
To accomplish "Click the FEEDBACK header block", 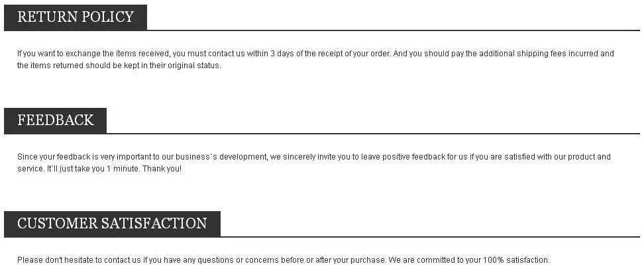I will [55, 120].
